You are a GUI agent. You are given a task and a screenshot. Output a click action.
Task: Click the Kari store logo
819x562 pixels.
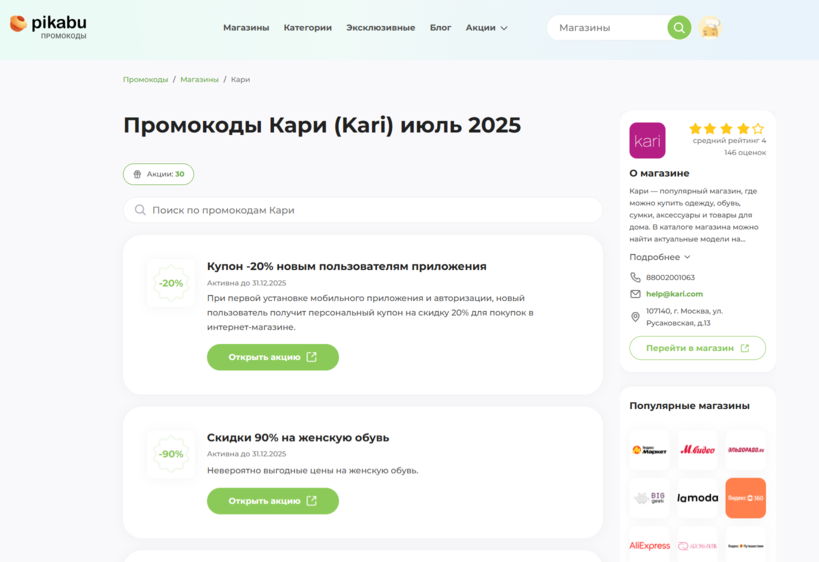coord(647,140)
